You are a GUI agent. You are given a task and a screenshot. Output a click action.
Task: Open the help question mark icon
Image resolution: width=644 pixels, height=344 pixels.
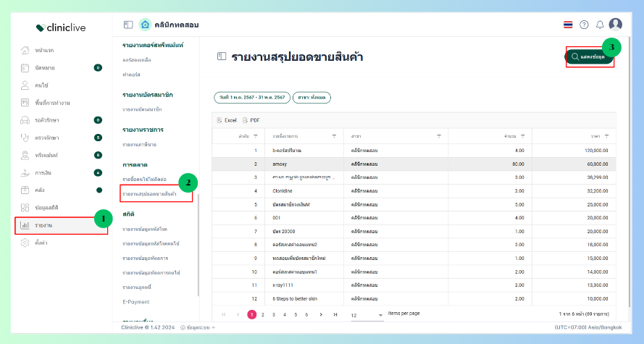point(584,25)
